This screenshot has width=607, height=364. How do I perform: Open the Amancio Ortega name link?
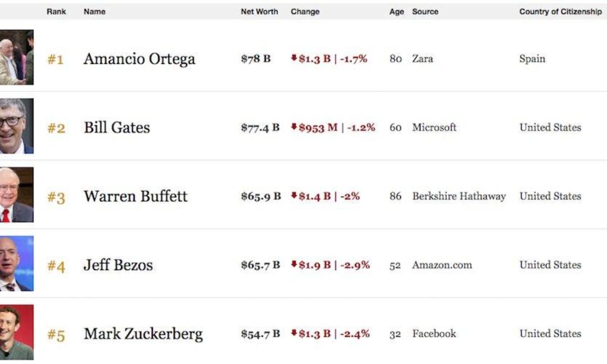pos(139,59)
